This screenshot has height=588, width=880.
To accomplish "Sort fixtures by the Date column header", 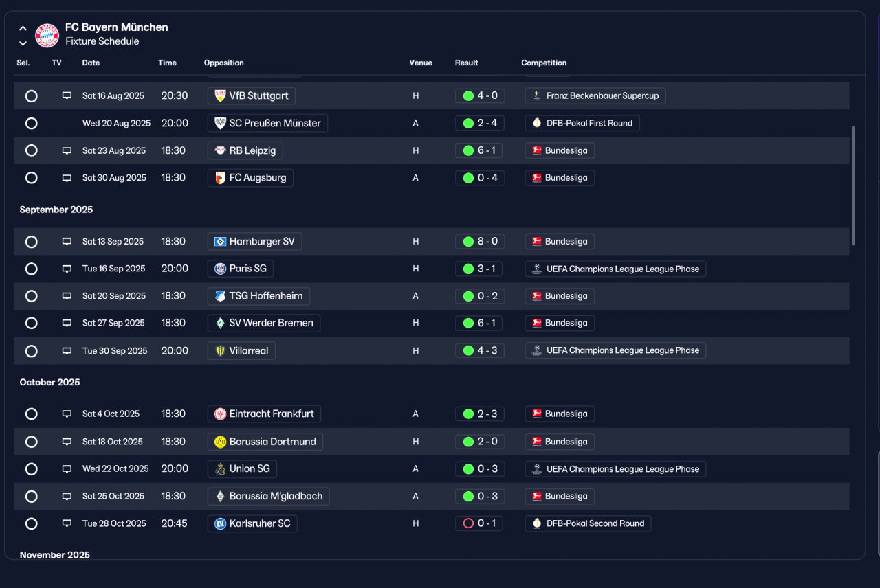I will point(91,63).
